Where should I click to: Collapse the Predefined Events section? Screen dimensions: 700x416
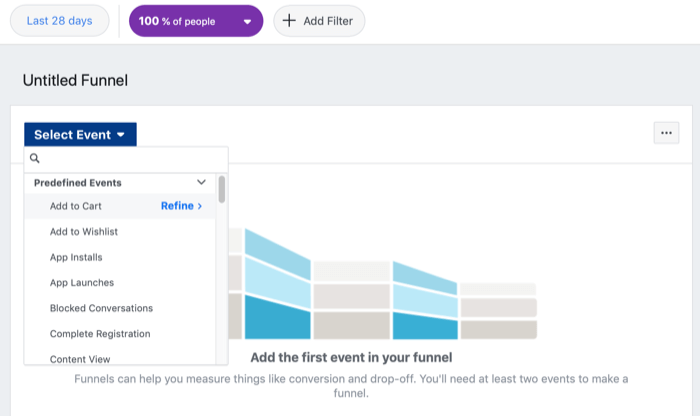[202, 183]
